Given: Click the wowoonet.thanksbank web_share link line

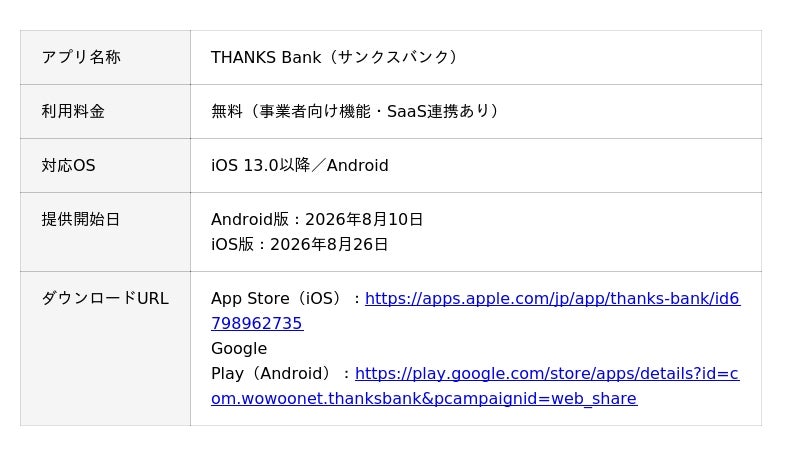Looking at the screenshot, I should click(x=424, y=398).
